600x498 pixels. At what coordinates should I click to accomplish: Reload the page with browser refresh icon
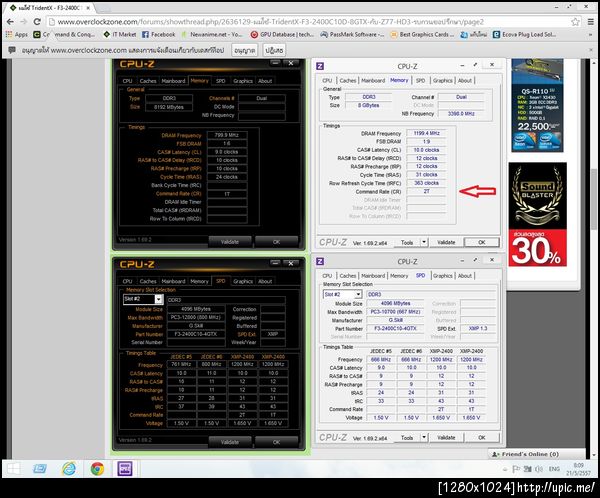click(x=37, y=22)
